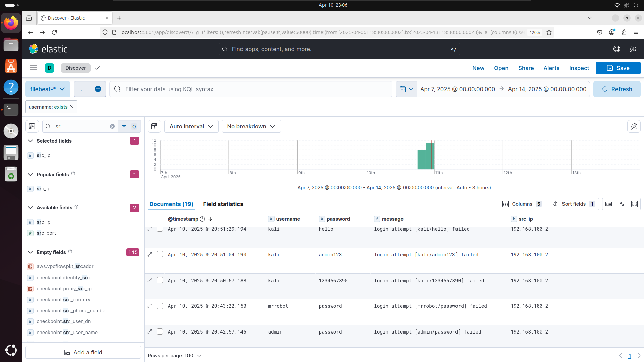Open the newsfeed celebration icon
644x362 pixels.
tap(633, 49)
